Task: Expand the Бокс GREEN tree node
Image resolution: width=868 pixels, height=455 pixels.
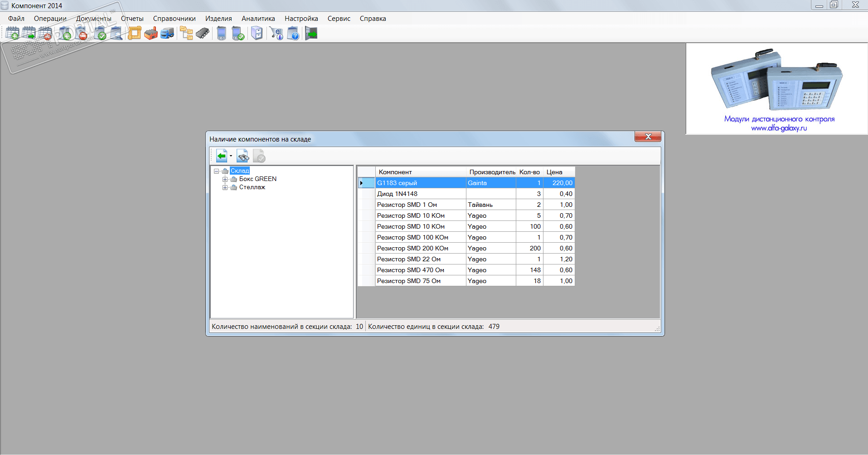Action: coord(225,179)
